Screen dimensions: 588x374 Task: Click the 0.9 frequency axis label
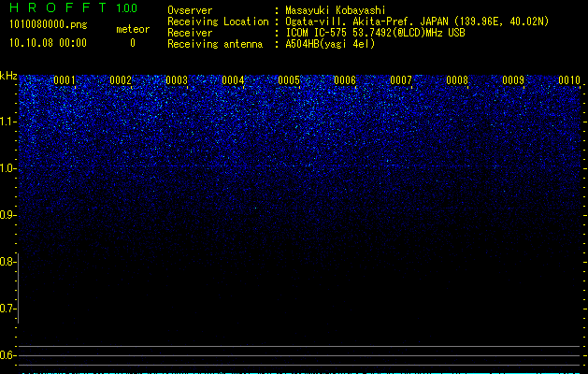coord(7,215)
